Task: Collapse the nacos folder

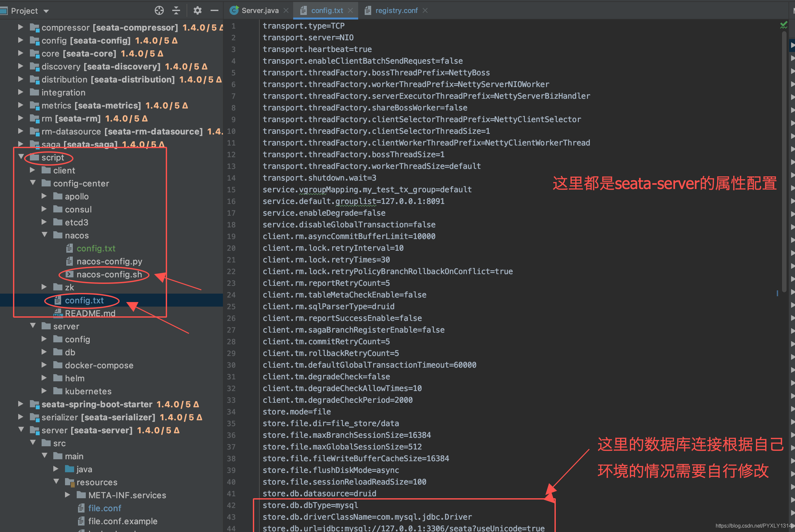Action: tap(45, 235)
